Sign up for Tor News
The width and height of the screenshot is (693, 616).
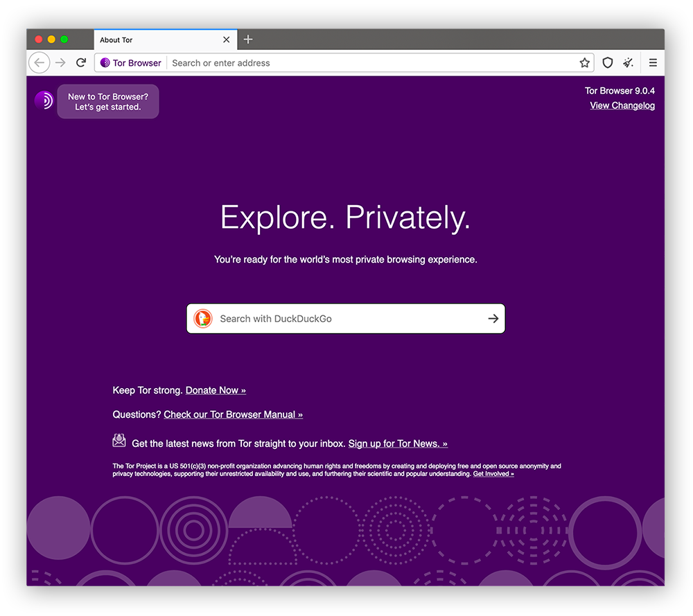397,443
